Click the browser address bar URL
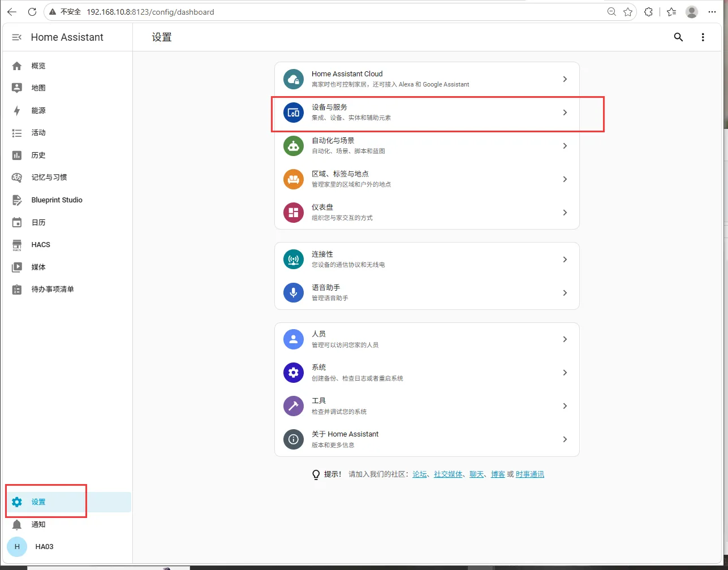The image size is (728, 570). click(150, 12)
